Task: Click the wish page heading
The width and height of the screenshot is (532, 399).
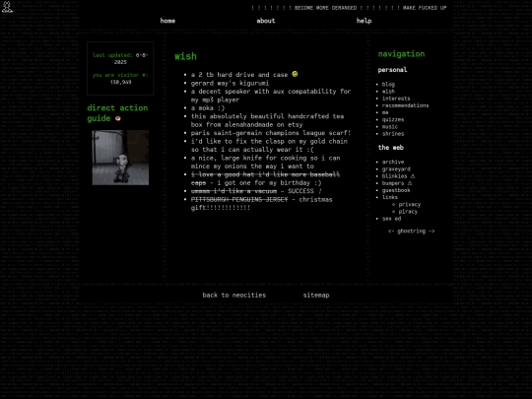Action: 185,56
